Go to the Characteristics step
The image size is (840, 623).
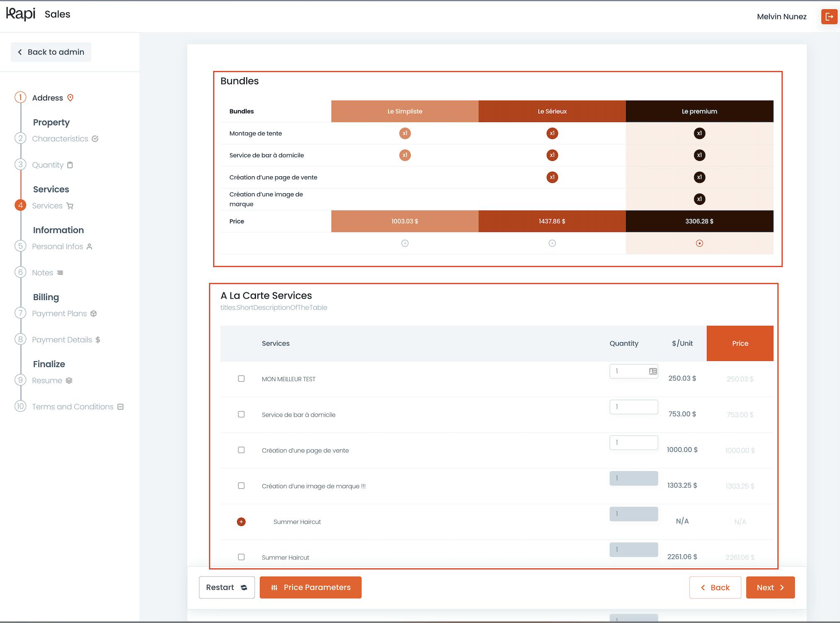click(60, 139)
